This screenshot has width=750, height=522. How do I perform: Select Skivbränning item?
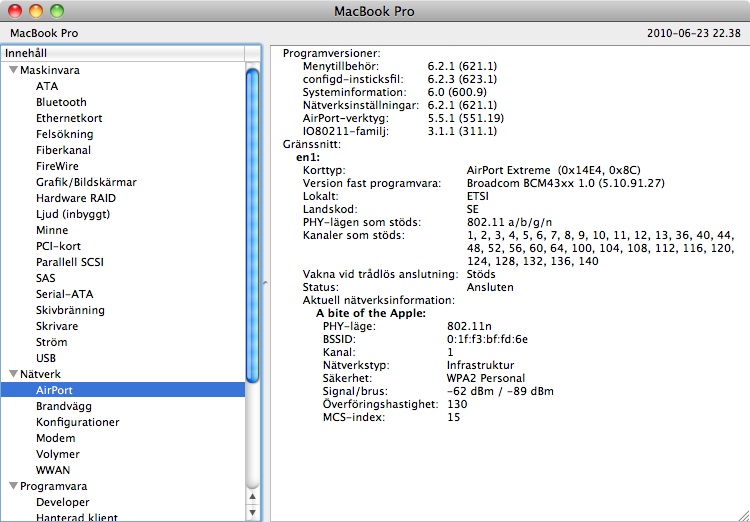click(x=70, y=310)
